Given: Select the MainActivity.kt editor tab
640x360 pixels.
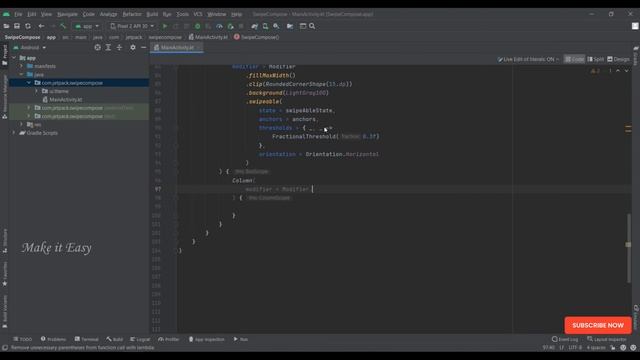Looking at the screenshot, I should pyautogui.click(x=177, y=48).
